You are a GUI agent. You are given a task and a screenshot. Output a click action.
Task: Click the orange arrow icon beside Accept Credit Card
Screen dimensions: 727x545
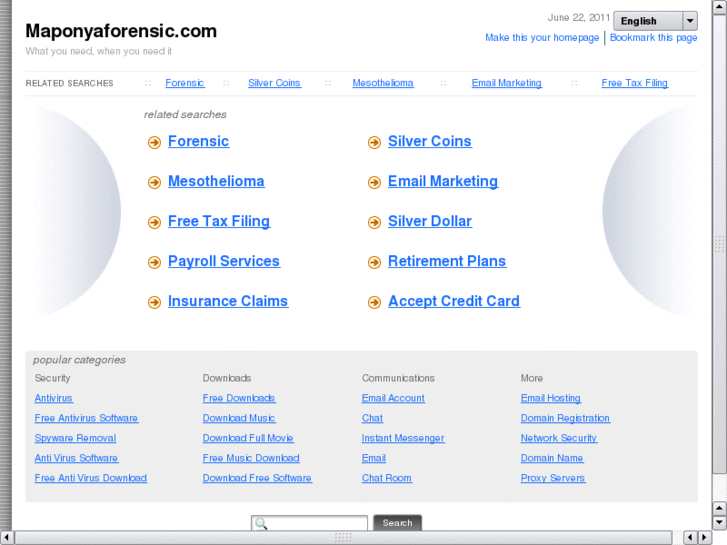pos(374,302)
